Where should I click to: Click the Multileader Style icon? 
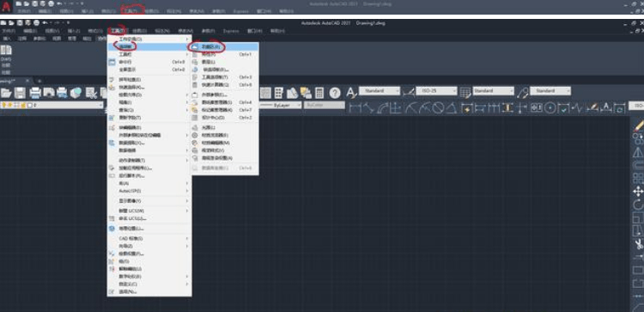pos(522,93)
